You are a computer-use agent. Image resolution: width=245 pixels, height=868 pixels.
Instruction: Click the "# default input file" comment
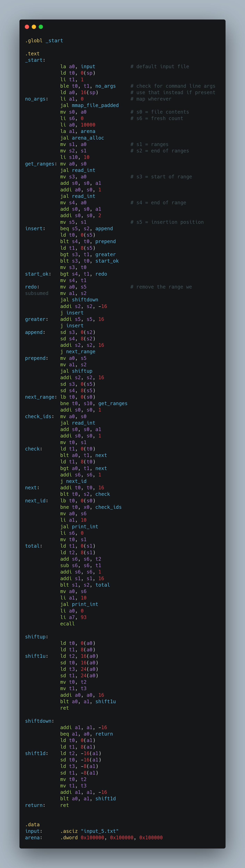[160, 67]
